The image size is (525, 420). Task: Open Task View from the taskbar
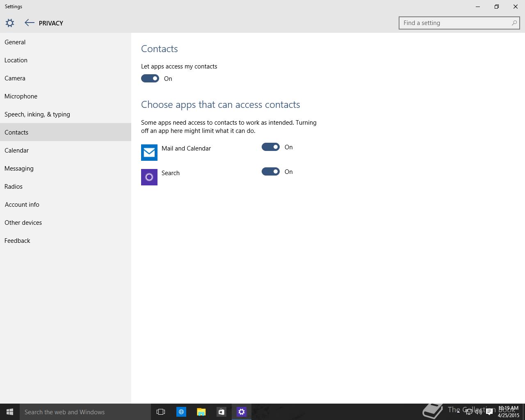[x=161, y=412]
